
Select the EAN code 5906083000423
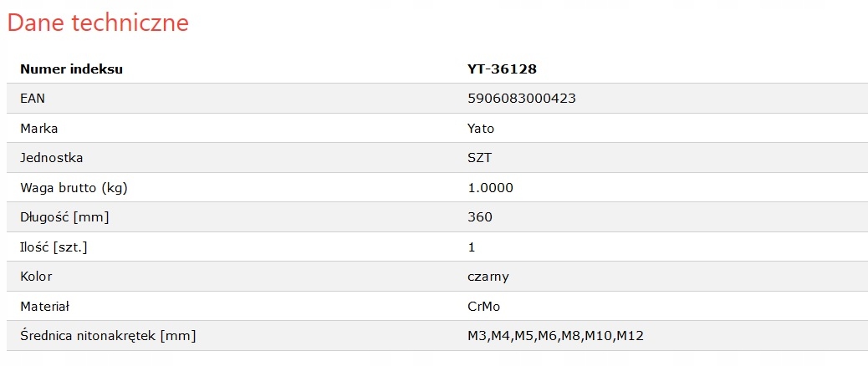[522, 99]
